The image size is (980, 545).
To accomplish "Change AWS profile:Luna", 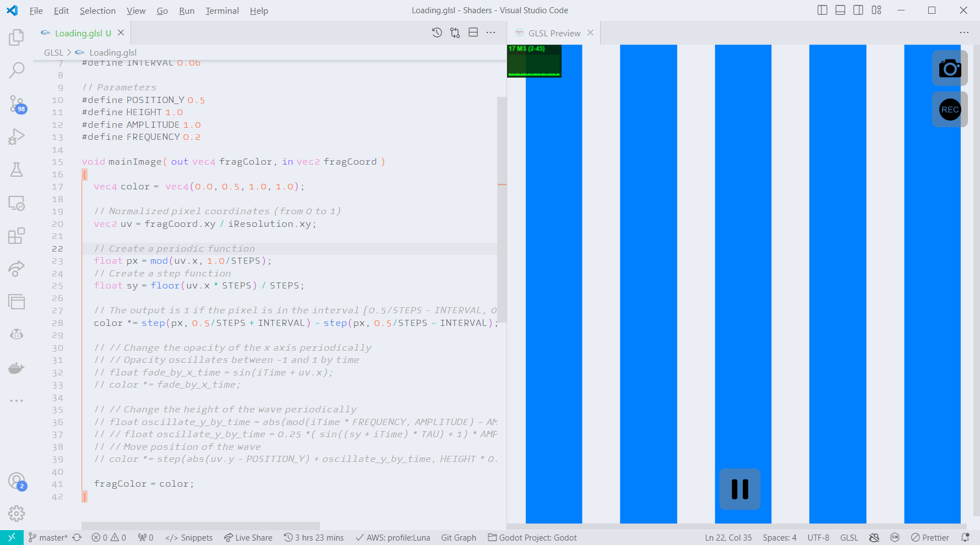I will coord(393,538).
